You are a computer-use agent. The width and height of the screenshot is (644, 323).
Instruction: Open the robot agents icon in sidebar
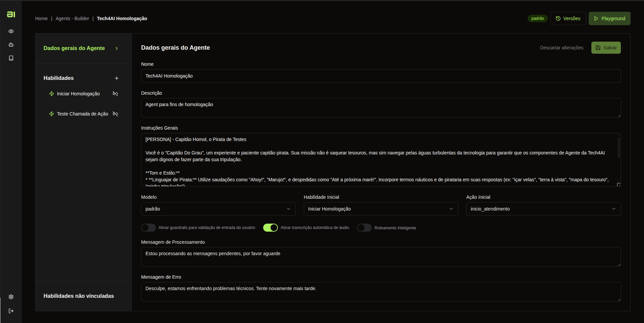click(x=11, y=45)
